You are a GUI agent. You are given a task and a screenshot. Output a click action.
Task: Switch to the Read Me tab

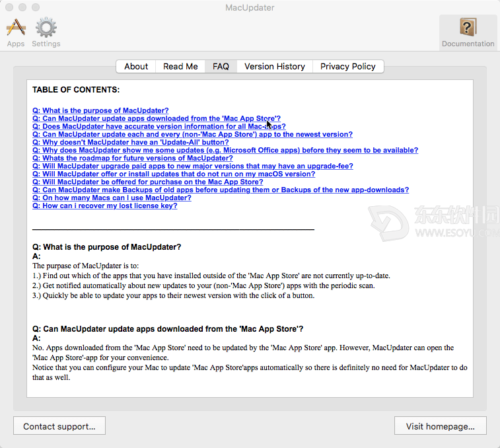pyautogui.click(x=180, y=66)
